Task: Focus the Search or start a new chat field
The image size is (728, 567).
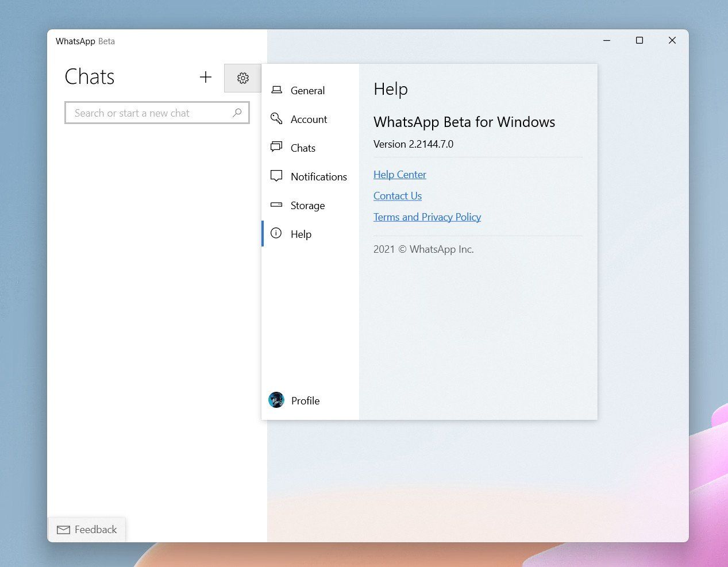Action: 157,113
